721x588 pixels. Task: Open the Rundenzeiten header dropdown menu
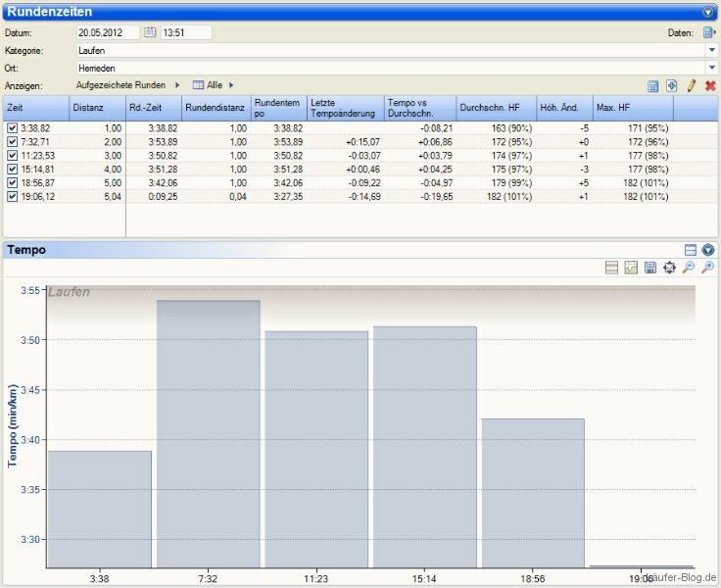point(708,12)
